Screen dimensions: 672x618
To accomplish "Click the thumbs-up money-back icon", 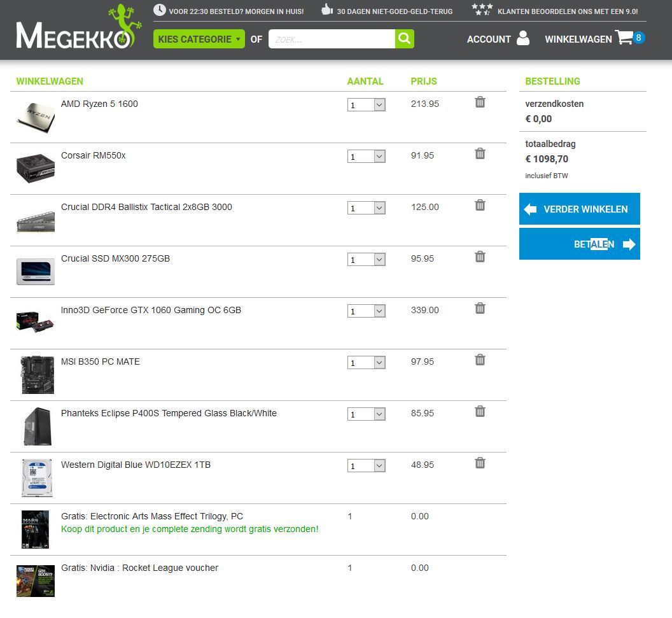I will [x=327, y=10].
